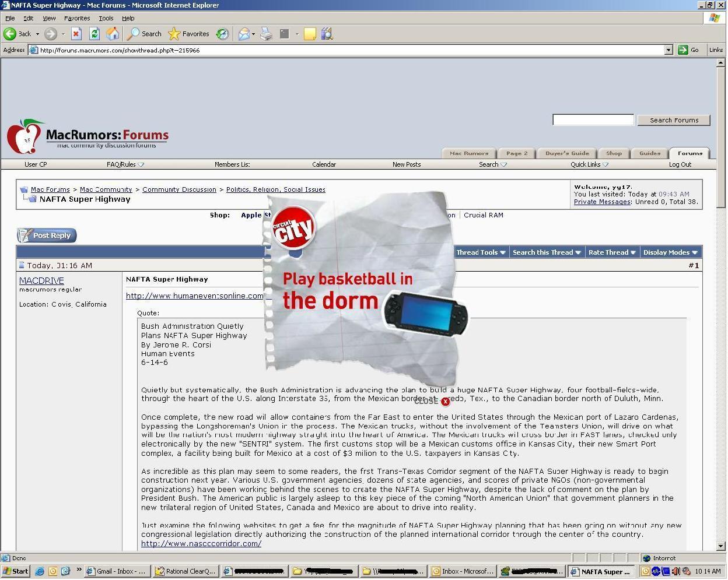This screenshot has width=728, height=580.
Task: Click the vertical scrollbar up arrow
Action: [722, 62]
